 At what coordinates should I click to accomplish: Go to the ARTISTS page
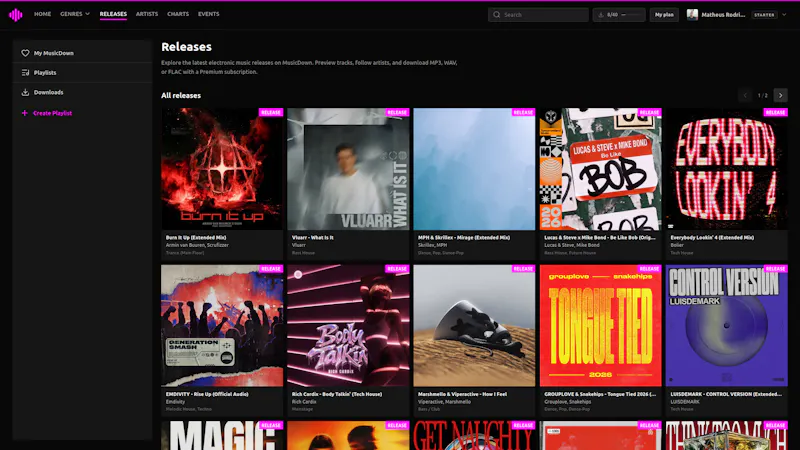coord(147,14)
